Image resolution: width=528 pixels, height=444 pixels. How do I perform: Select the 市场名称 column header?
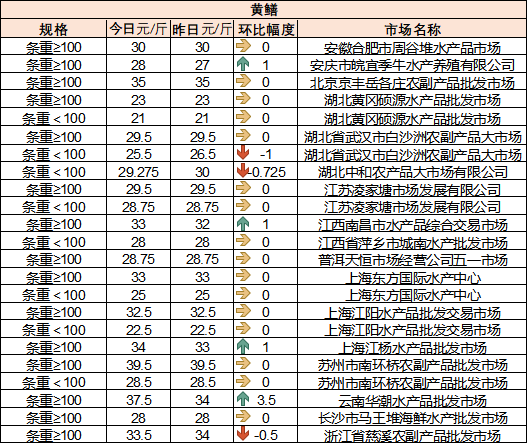point(412,29)
